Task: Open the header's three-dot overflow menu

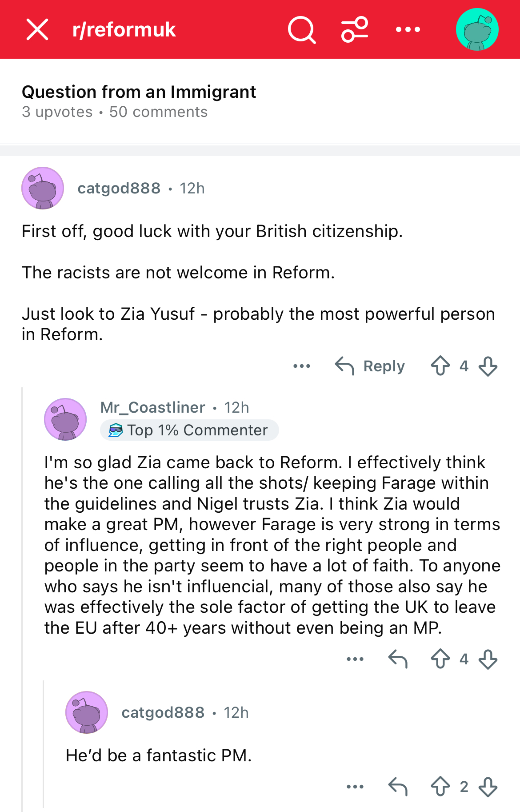Action: pos(408,30)
